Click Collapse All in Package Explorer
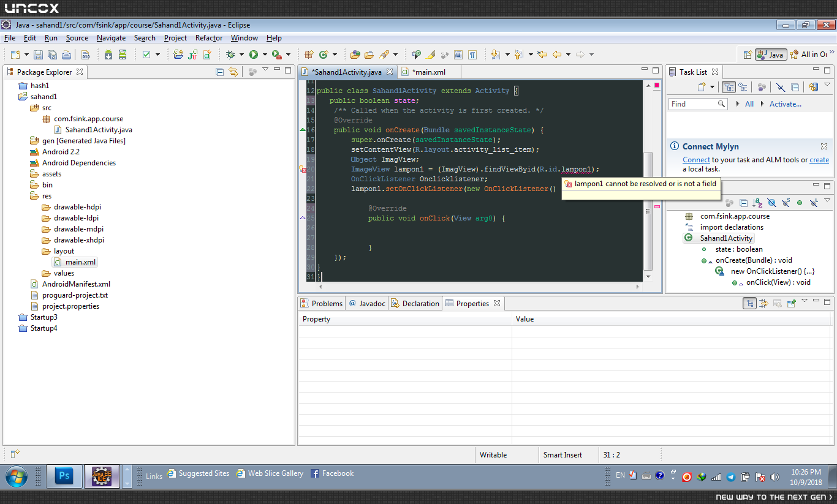Image resolution: width=837 pixels, height=504 pixels. 219,72
